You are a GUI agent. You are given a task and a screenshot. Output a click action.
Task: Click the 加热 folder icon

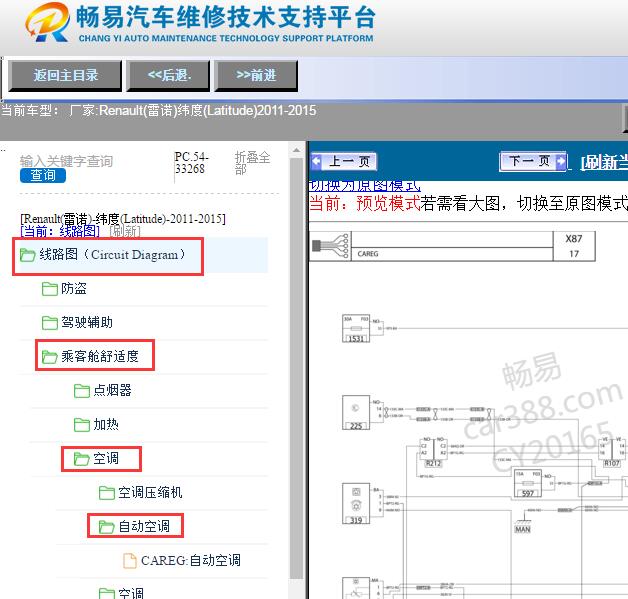click(82, 424)
